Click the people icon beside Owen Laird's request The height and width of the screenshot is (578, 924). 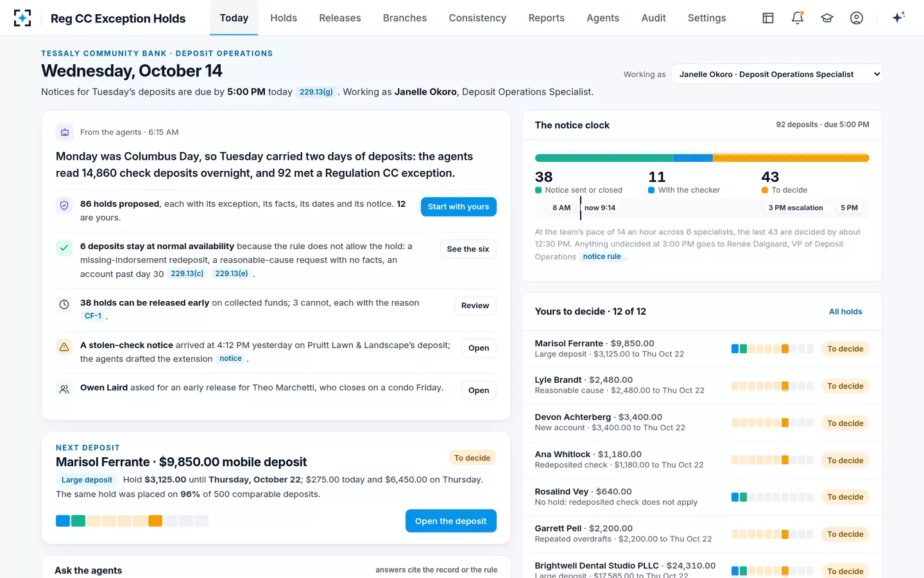(64, 389)
